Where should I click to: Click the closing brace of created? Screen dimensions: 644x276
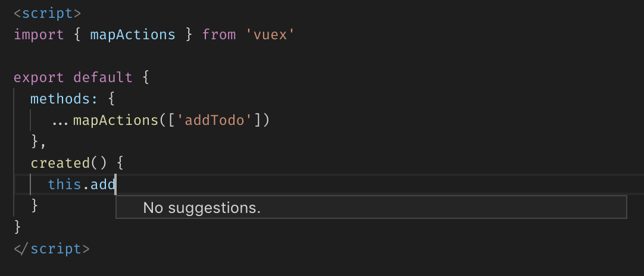tap(35, 206)
